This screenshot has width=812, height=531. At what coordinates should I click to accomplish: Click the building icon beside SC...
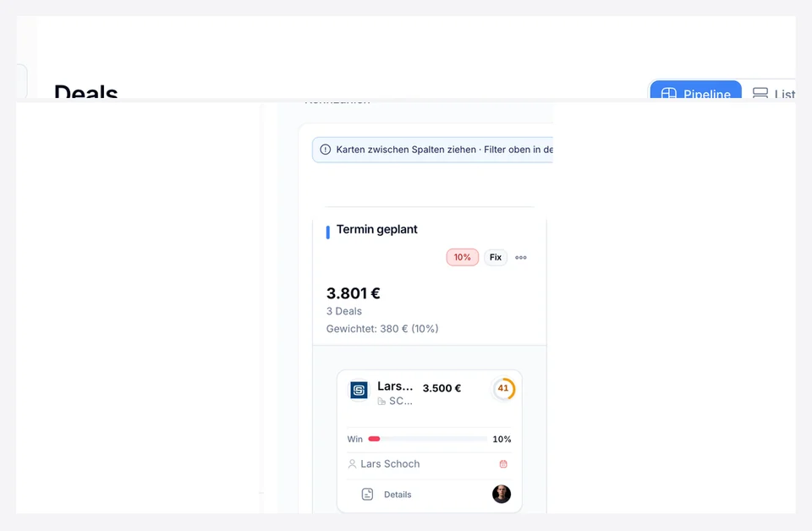click(x=381, y=401)
